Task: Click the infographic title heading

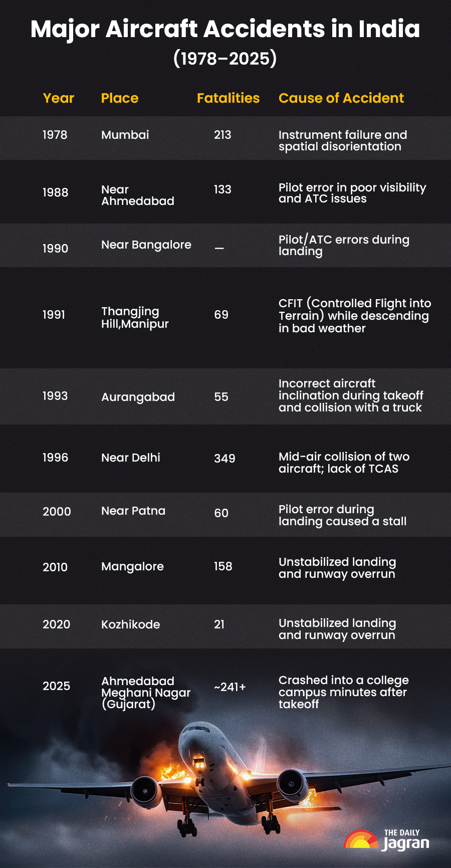Action: pyautogui.click(x=225, y=29)
